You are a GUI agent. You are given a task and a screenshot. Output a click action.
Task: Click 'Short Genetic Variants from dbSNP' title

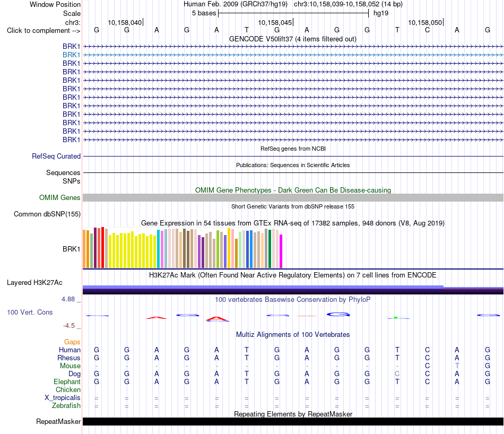tap(293, 207)
